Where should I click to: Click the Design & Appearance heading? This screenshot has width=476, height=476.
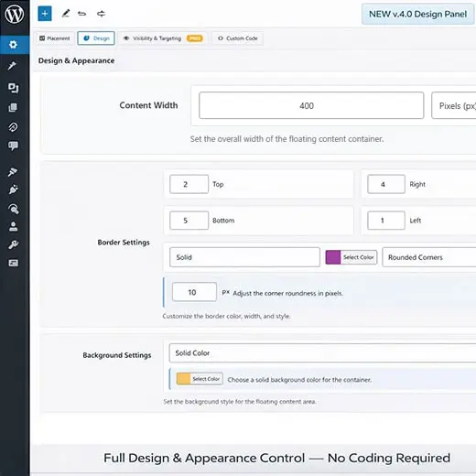[x=76, y=60]
